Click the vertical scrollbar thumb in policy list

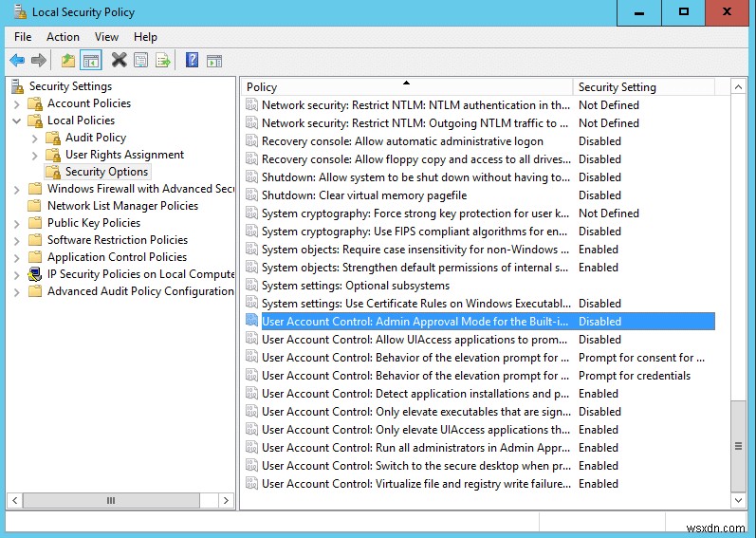click(x=738, y=446)
